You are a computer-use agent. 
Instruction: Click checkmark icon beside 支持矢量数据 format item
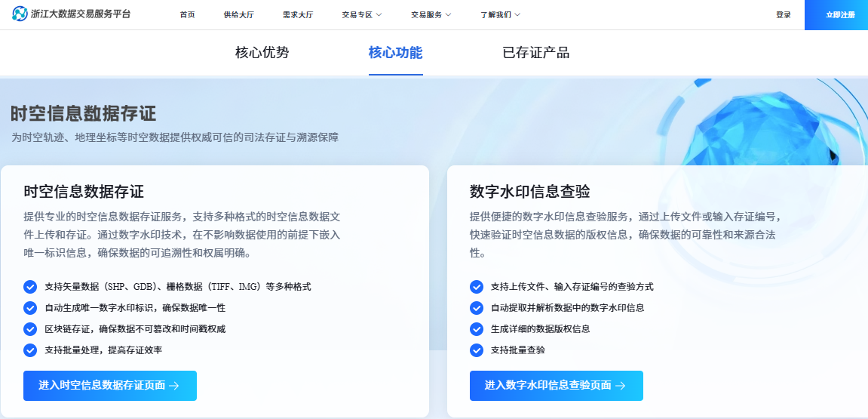(30, 287)
